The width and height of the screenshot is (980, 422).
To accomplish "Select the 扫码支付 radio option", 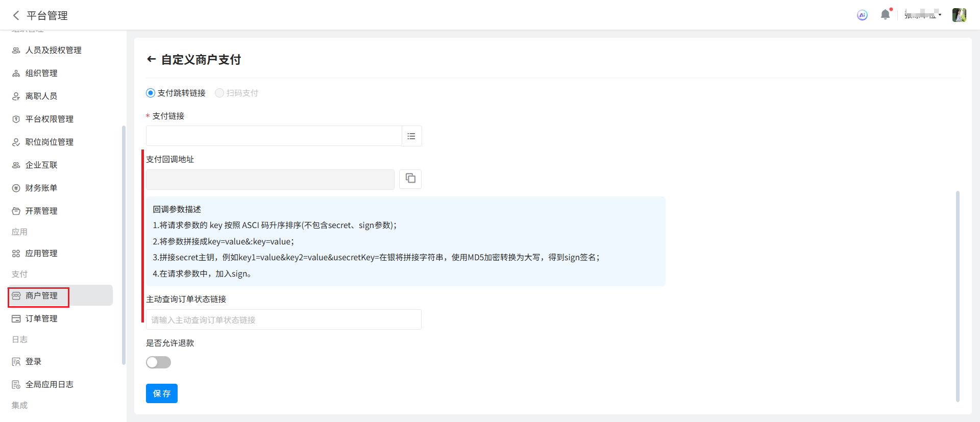I will [219, 93].
